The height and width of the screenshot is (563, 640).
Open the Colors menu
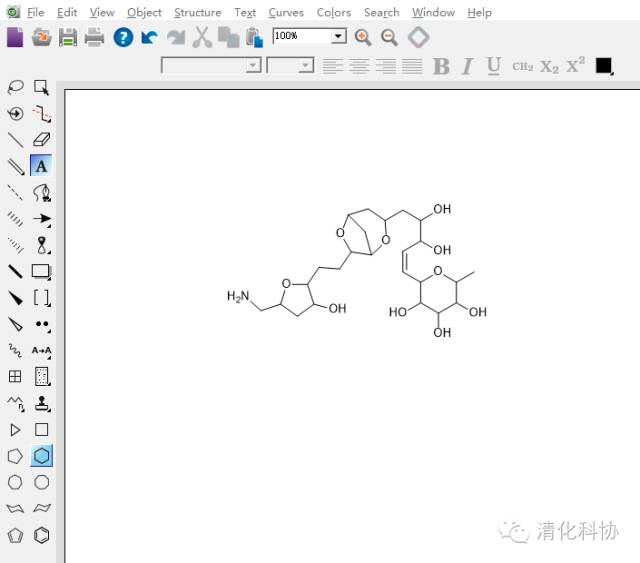pyautogui.click(x=334, y=13)
